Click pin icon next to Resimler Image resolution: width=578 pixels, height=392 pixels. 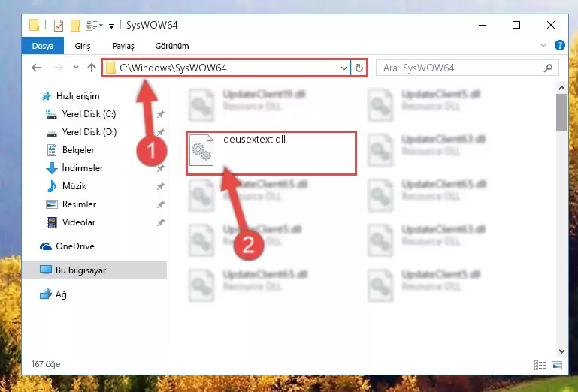tap(160, 204)
